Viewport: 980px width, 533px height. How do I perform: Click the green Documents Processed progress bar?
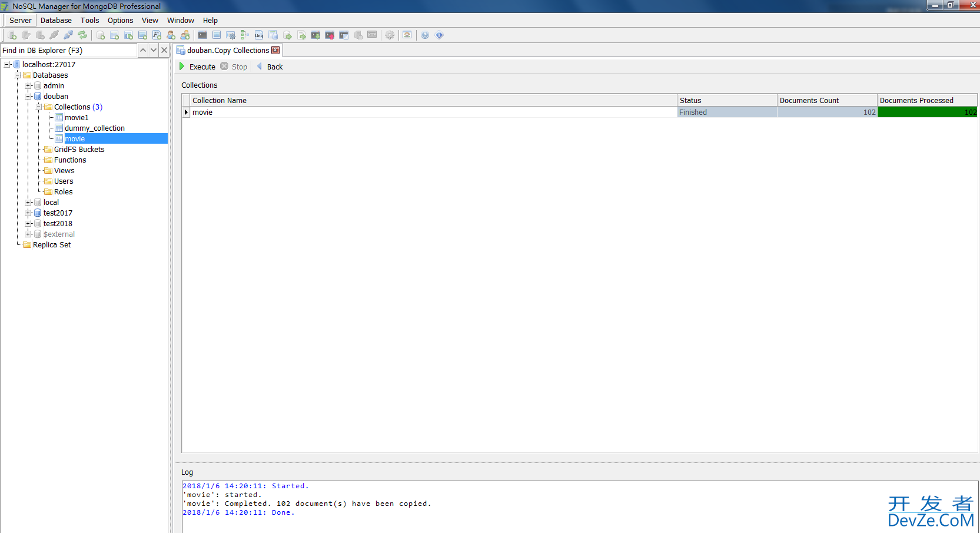pos(927,112)
